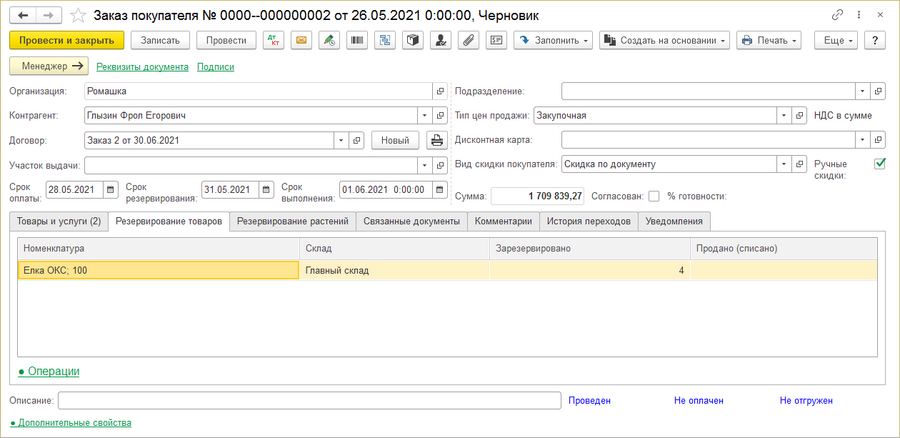Open Реквизиты документа link
Screen dimensions: 900x438
point(142,67)
